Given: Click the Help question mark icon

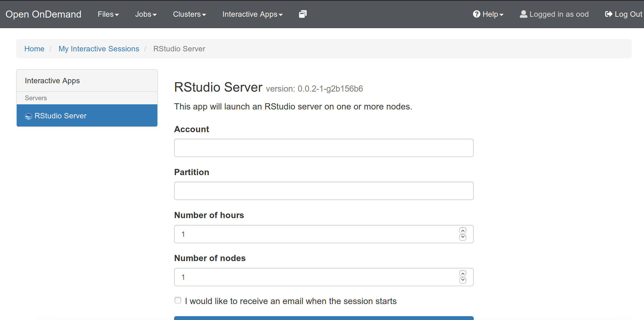Looking at the screenshot, I should (476, 14).
